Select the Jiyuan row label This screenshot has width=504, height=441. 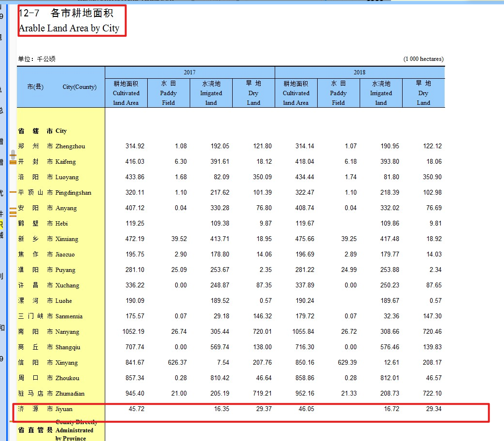point(64,409)
